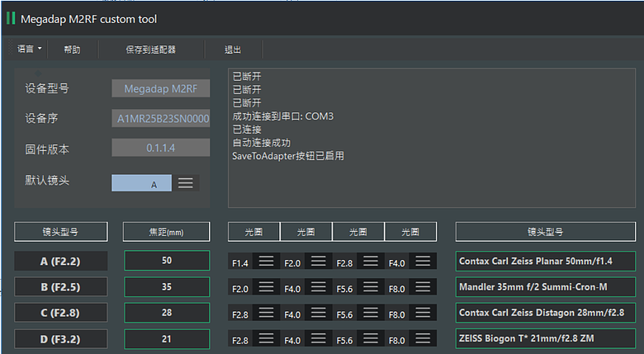
Task: Click 保存到适配器 save to adapter
Action: pyautogui.click(x=151, y=50)
